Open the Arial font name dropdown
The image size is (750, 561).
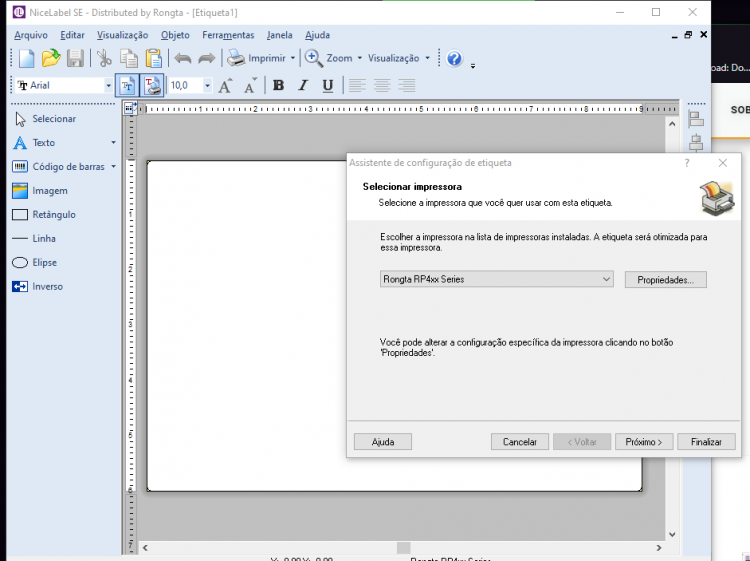[x=109, y=86]
